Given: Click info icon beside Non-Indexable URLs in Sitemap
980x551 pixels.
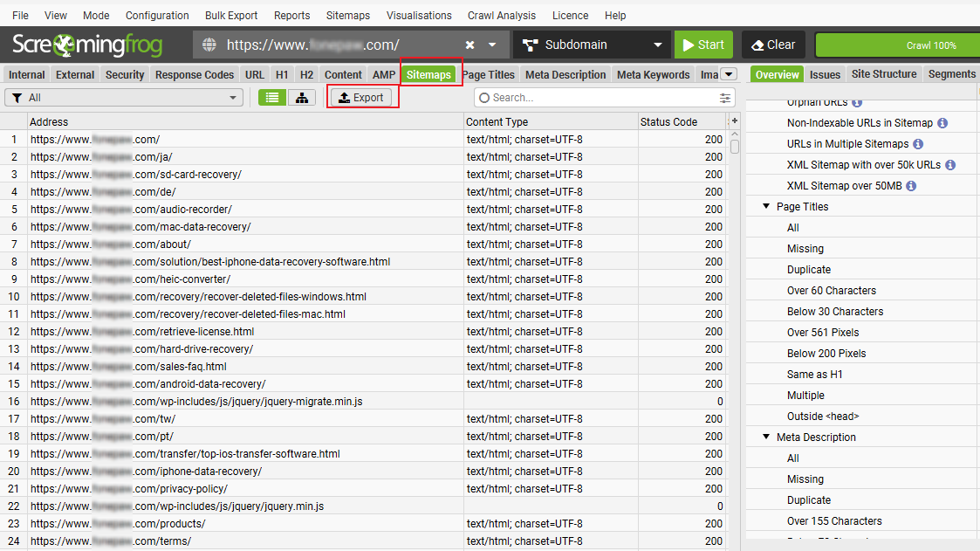Looking at the screenshot, I should (x=942, y=123).
